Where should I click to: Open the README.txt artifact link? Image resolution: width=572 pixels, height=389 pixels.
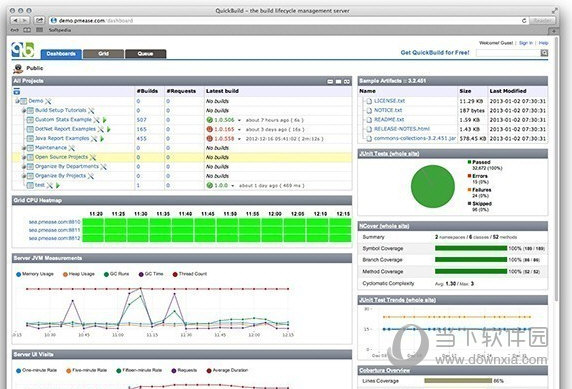(389, 120)
